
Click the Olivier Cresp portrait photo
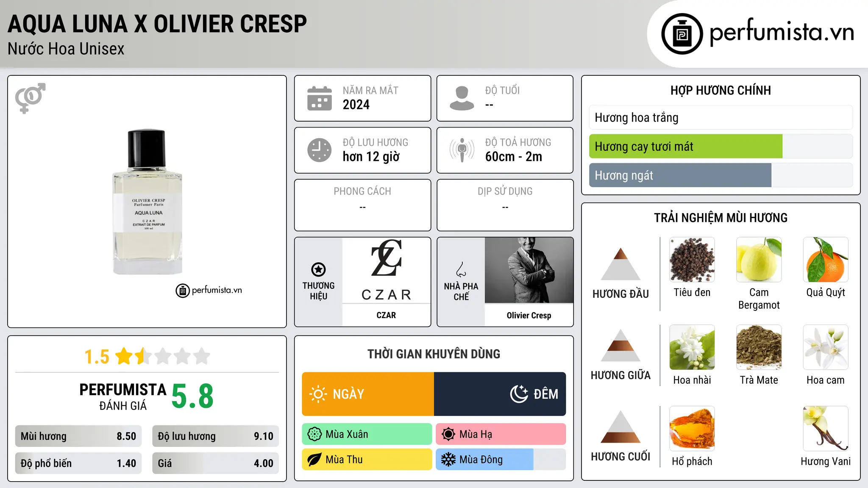click(529, 270)
